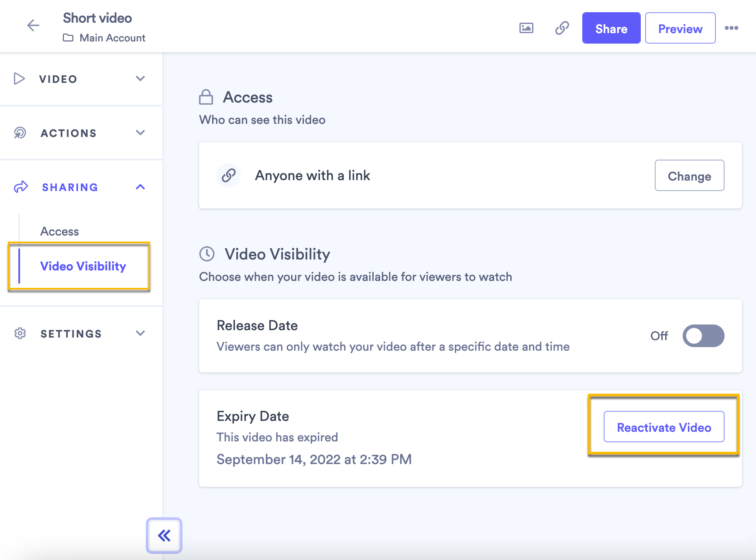Select Video Visibility in sidebar

point(83,266)
